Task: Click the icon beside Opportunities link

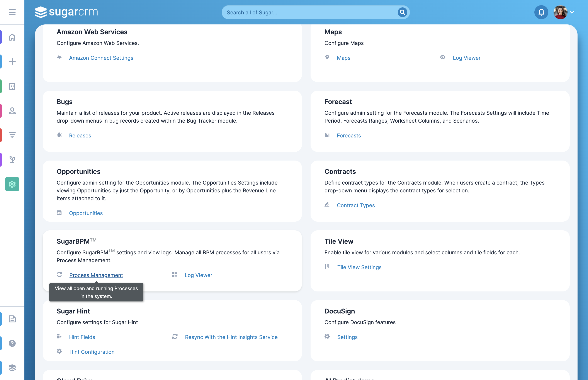Action: click(59, 213)
